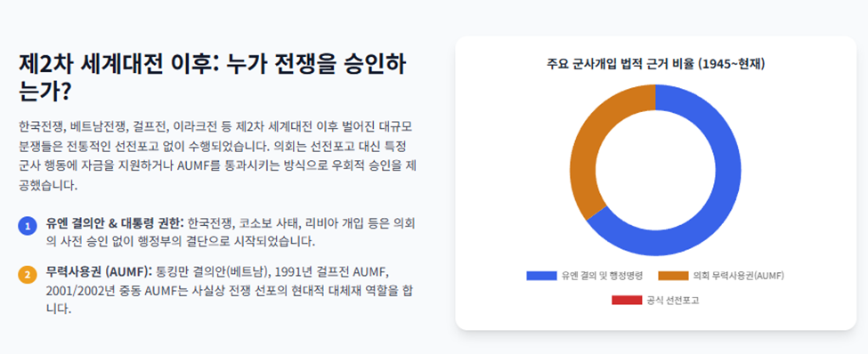
Task: Click the 의회 무력사용권(AUMF) legend label
Action: (x=738, y=276)
